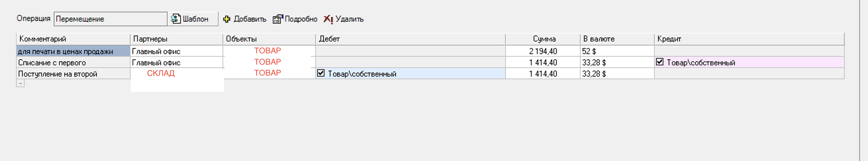This screenshot has height=161, width=868.
Task: Sort by the Сумма column header
Action: pos(543,39)
